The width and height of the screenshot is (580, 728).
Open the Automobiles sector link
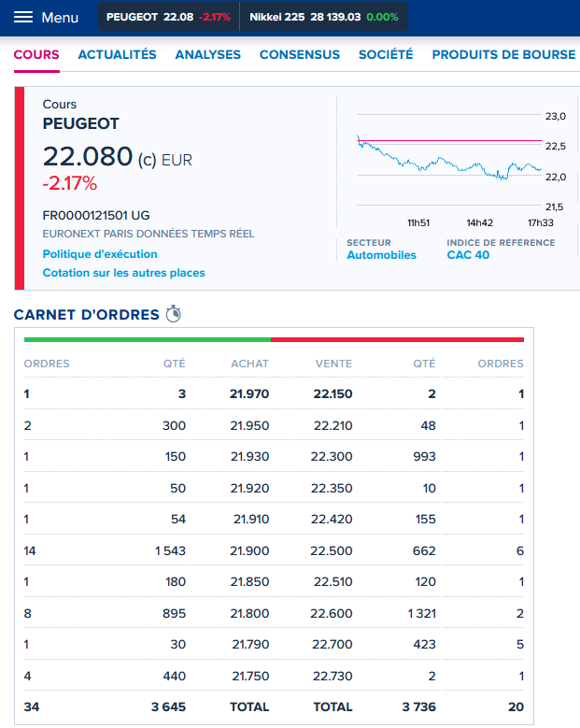[381, 255]
